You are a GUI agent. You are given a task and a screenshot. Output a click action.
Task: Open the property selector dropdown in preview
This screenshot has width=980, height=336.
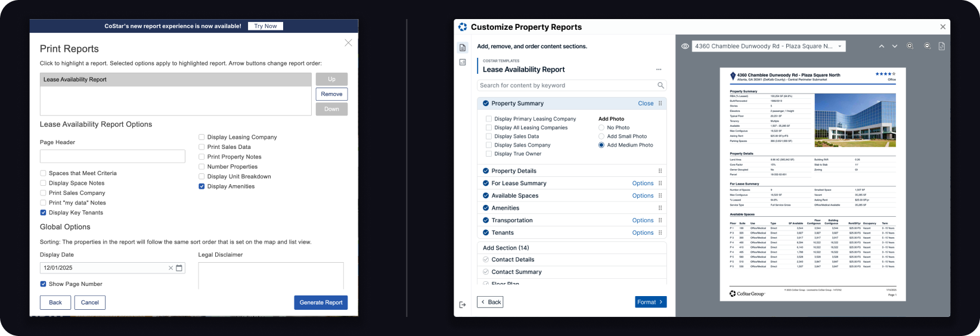pos(768,46)
